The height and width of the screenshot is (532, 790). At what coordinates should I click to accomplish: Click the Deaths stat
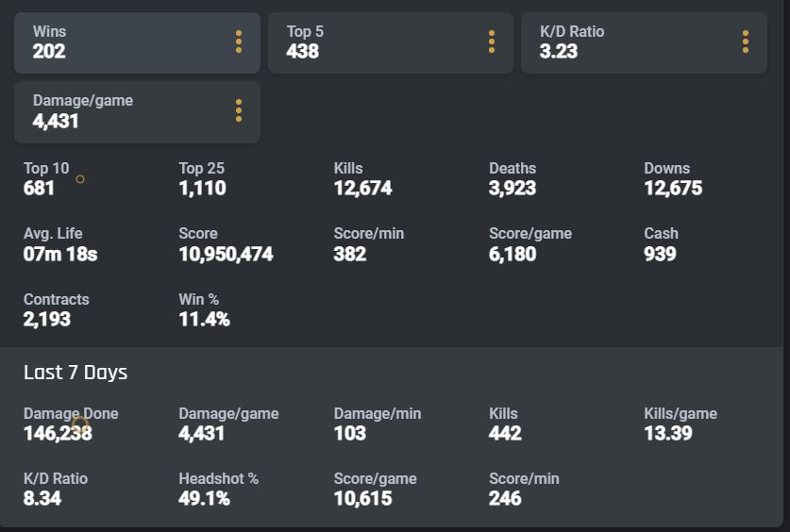point(512,179)
